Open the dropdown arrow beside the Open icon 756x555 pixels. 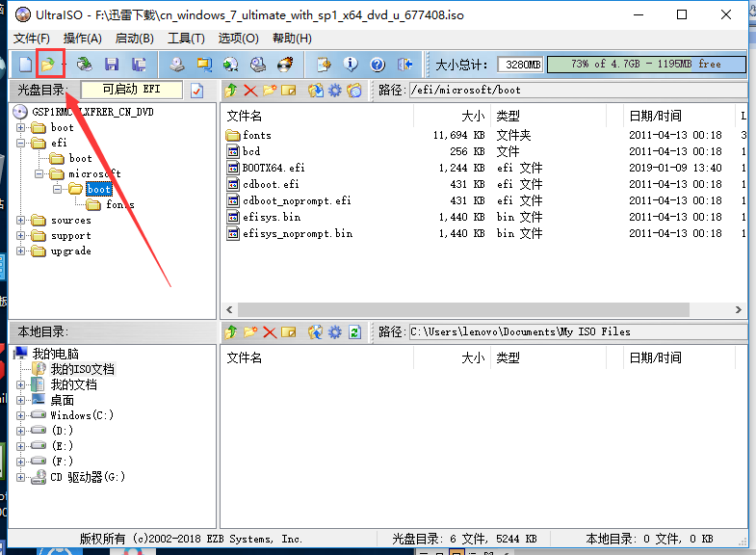click(64, 65)
